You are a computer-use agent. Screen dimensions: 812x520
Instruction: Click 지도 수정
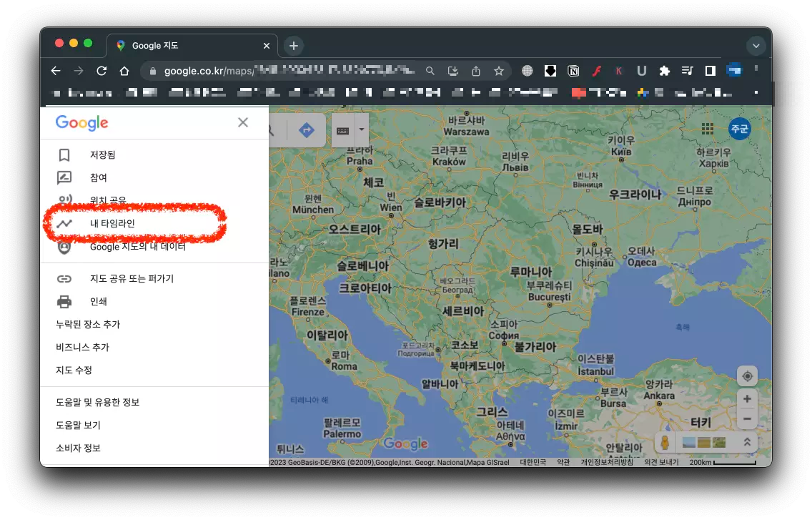coord(74,371)
